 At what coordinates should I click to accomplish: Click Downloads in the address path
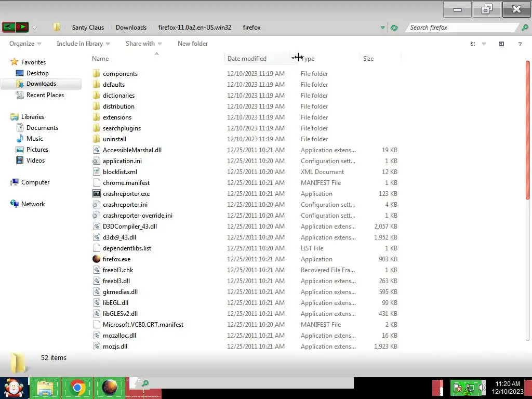tap(131, 28)
